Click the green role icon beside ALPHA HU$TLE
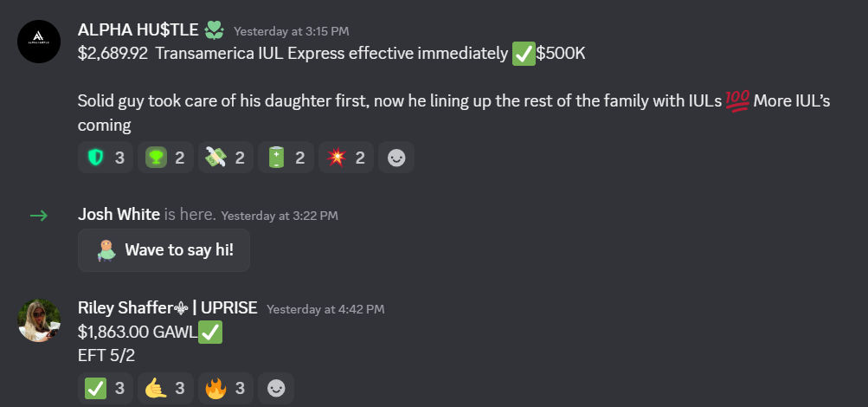The width and height of the screenshot is (868, 407). tap(214, 31)
